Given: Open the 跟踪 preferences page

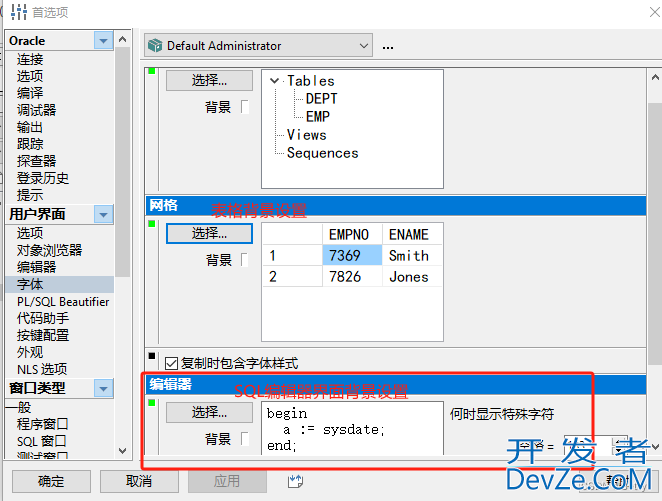Looking at the screenshot, I should click(x=30, y=144).
